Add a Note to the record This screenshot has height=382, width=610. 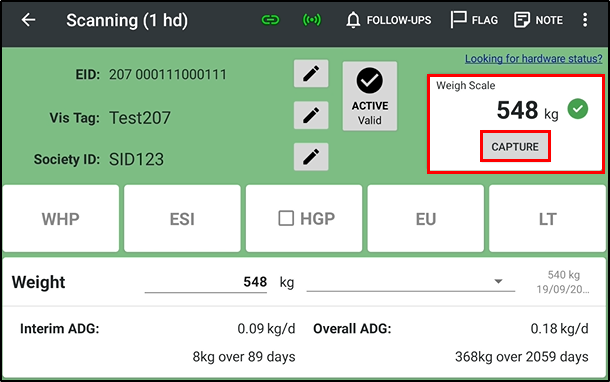538,20
